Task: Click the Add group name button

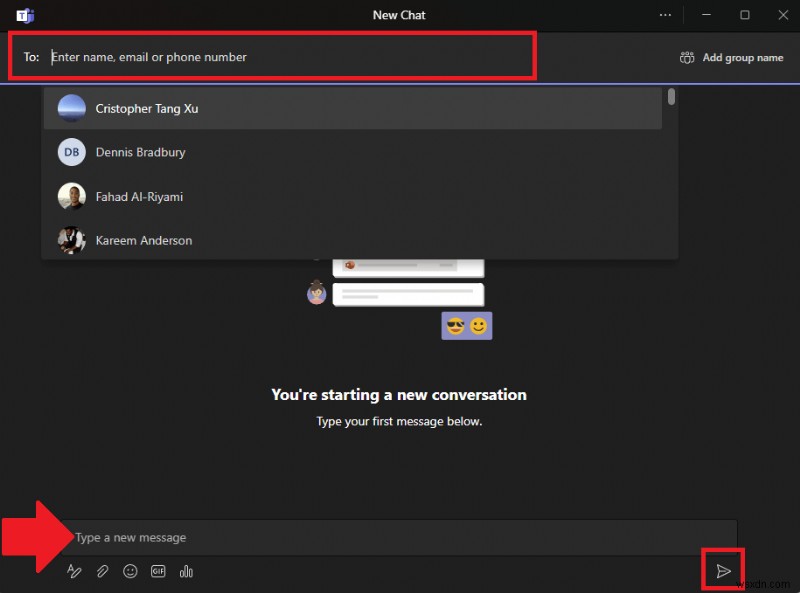Action: click(x=741, y=57)
